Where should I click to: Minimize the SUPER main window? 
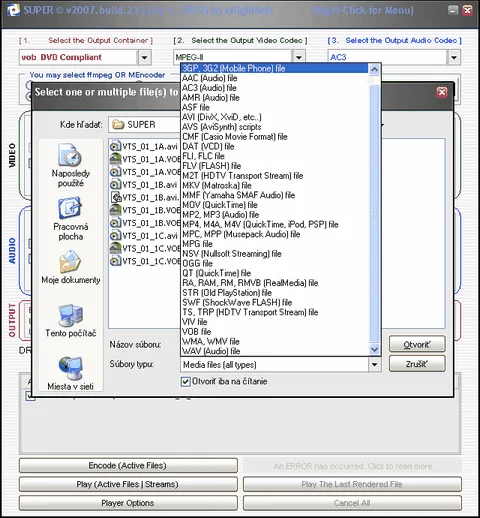coord(453,10)
